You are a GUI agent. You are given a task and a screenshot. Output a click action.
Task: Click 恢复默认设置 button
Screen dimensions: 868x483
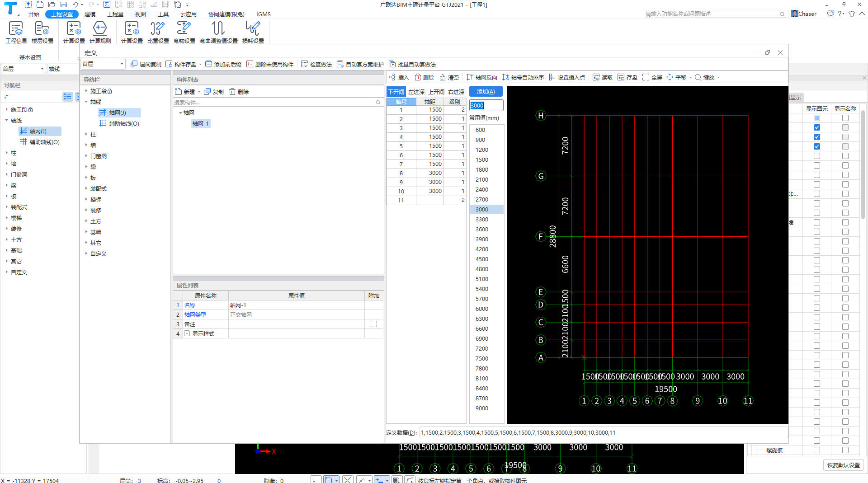tap(844, 465)
